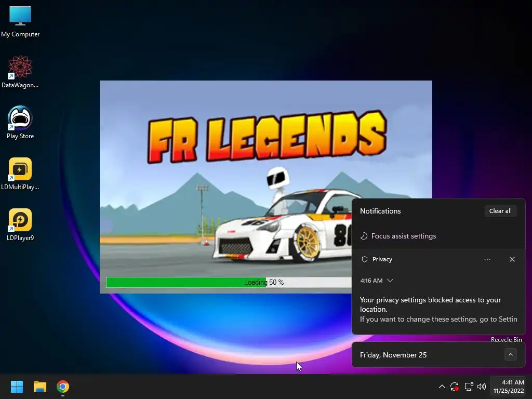Open network settings from the tray

(x=469, y=387)
